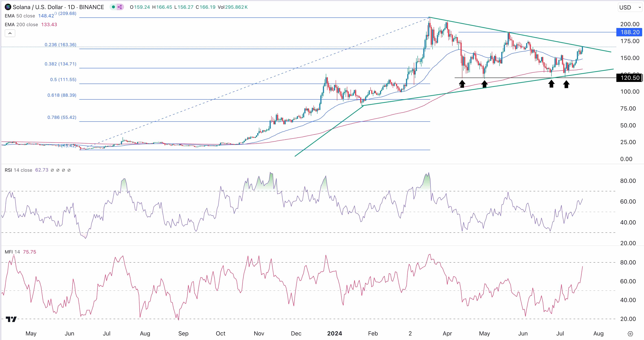Click the 200.00 price axis label
The width and height of the screenshot is (644, 340).
pyautogui.click(x=630, y=24)
